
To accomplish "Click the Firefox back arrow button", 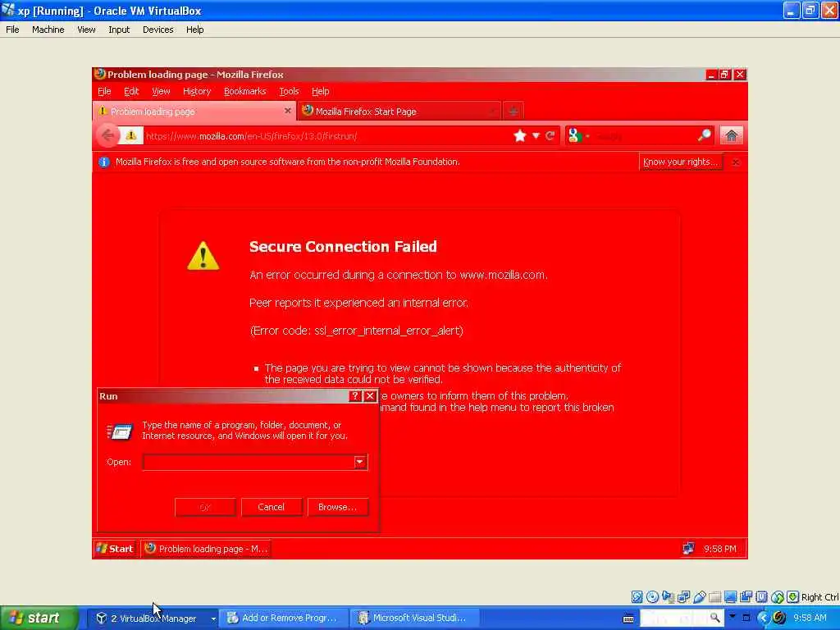I will (x=107, y=135).
